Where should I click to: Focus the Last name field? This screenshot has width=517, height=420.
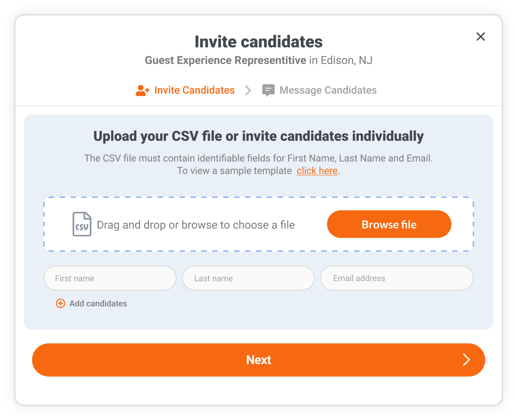[248, 278]
